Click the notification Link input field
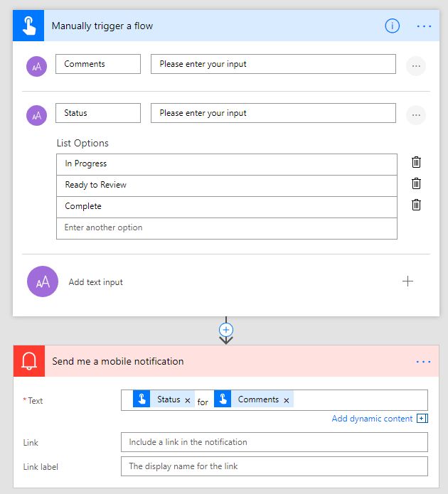The height and width of the screenshot is (494, 448). click(274, 442)
